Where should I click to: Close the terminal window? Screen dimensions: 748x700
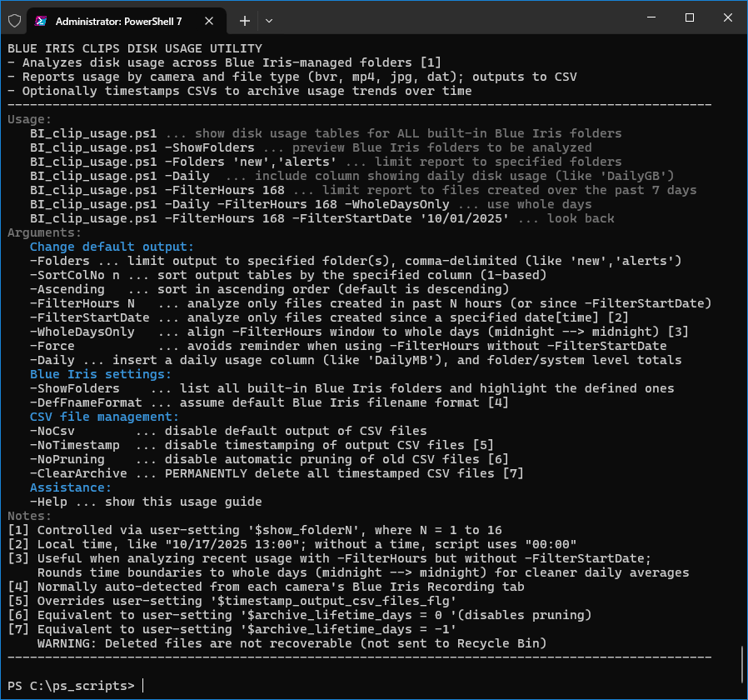728,17
